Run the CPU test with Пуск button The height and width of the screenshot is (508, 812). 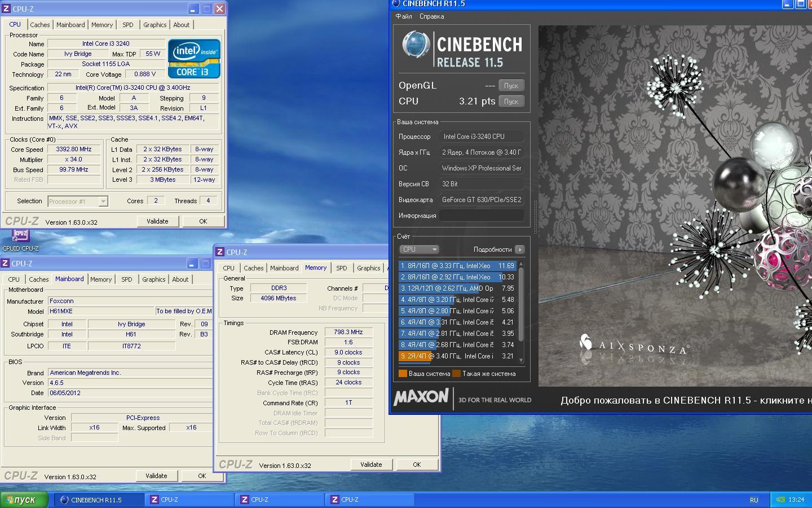(x=511, y=102)
